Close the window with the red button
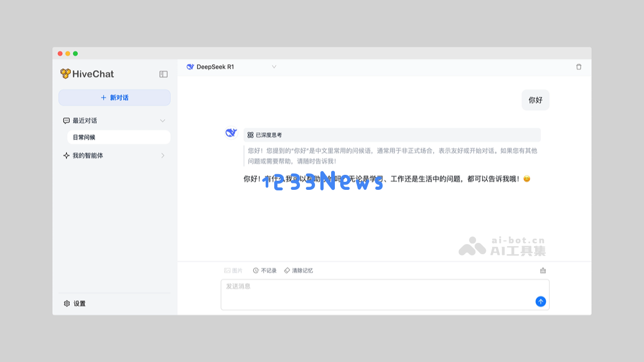Image resolution: width=644 pixels, height=362 pixels. [x=60, y=54]
